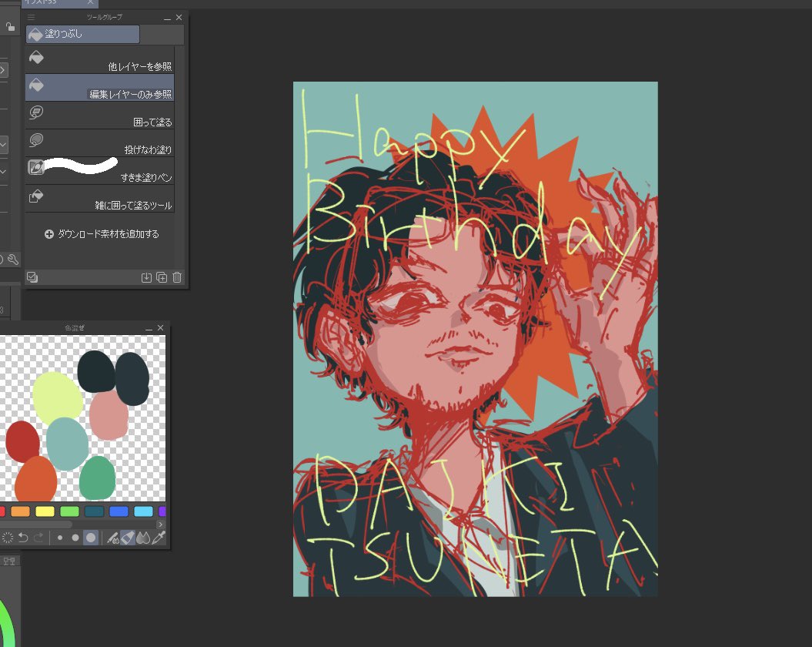Select the paint tube tool in mixer
Image resolution: width=812 pixels, height=647 pixels.
click(x=128, y=538)
